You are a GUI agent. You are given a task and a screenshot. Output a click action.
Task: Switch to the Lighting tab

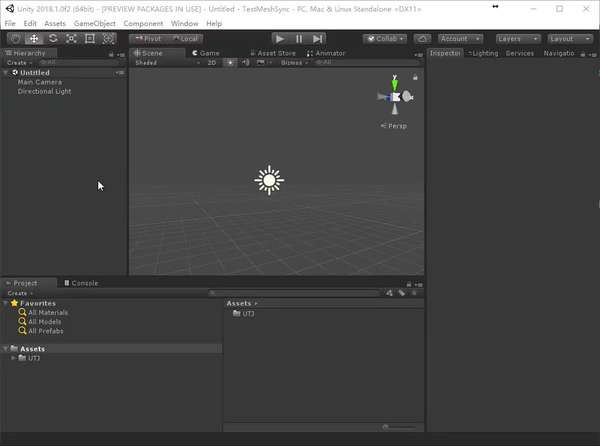(484, 53)
